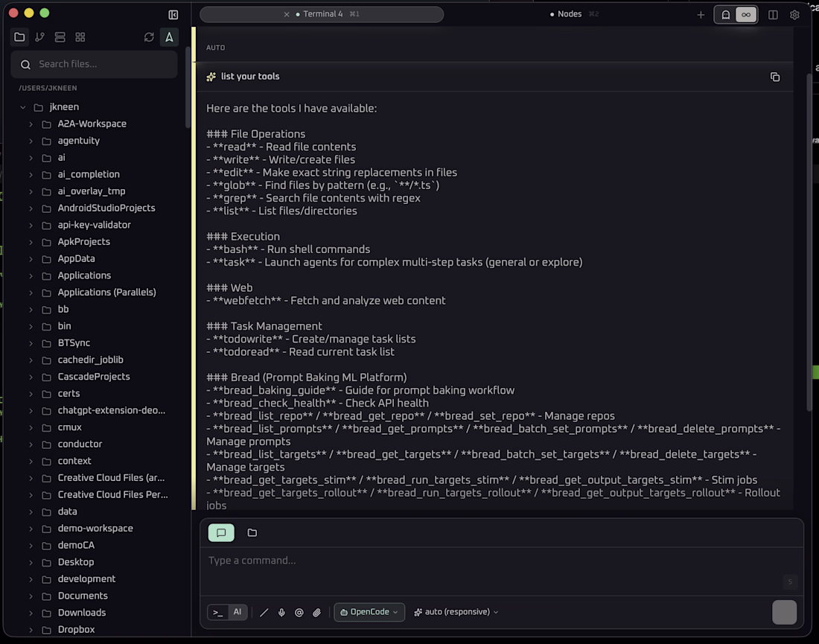The width and height of the screenshot is (819, 644).
Task: Open the grid view sidebar icon
Action: (80, 37)
